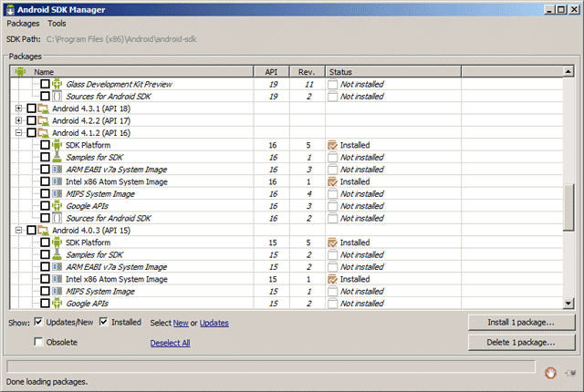This screenshot has height=392, width=584.
Task: Check the Intel x86 Atom System Image checkbox, API 16
Action: tap(45, 181)
